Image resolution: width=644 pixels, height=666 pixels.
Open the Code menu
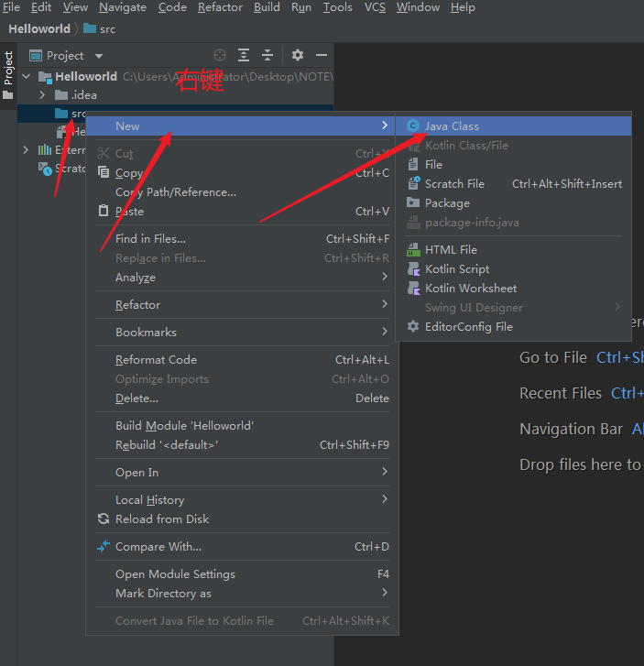[x=172, y=7]
